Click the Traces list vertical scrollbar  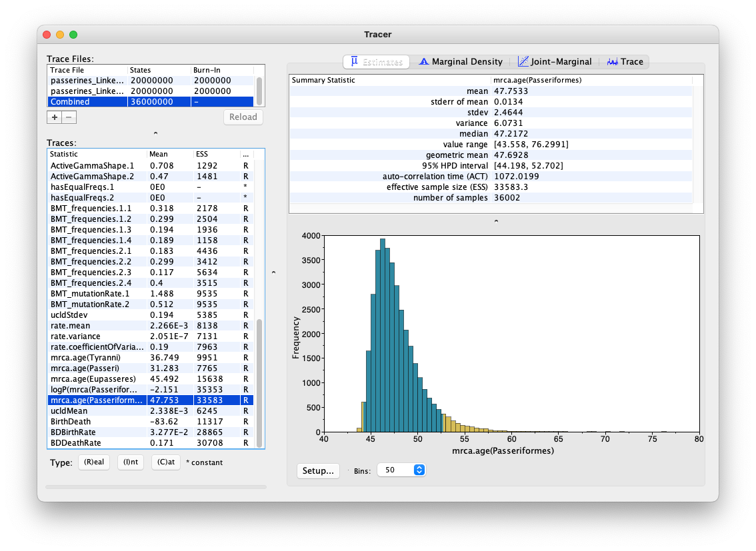259,383
